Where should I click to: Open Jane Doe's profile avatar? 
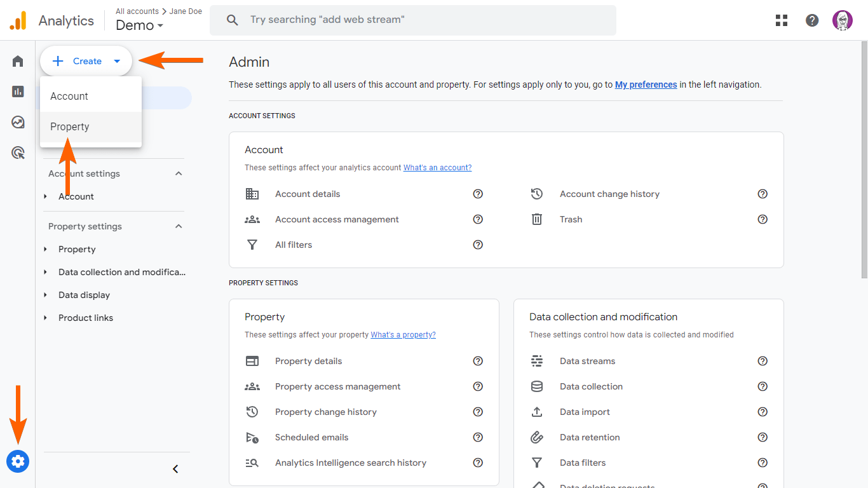(x=843, y=20)
